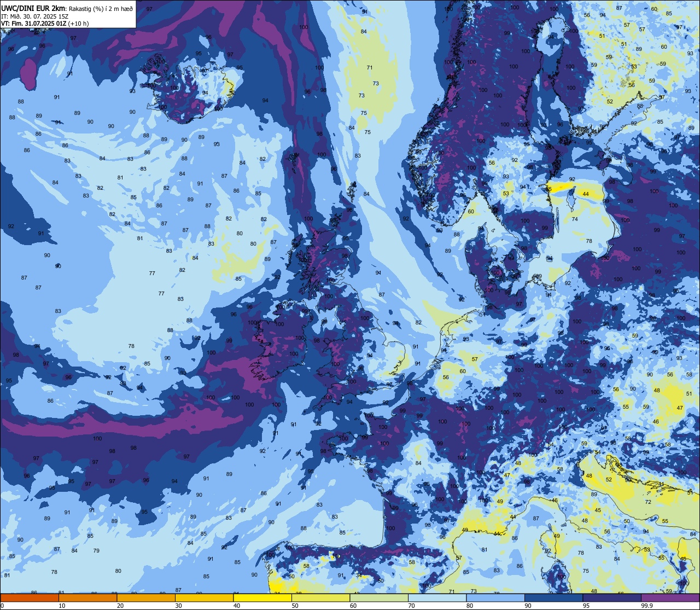This screenshot has height=610, width=700.
Task: Click the legend label '30'
Action: pos(178,606)
